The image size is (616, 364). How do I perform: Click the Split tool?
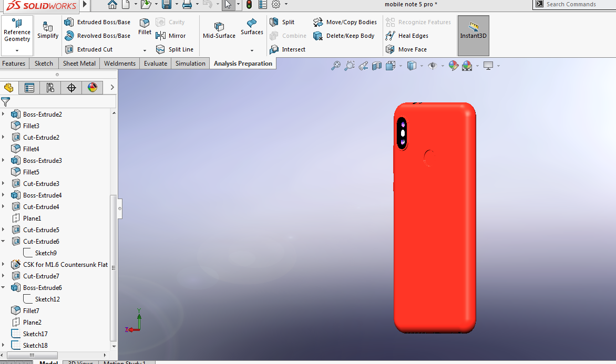tap(282, 22)
